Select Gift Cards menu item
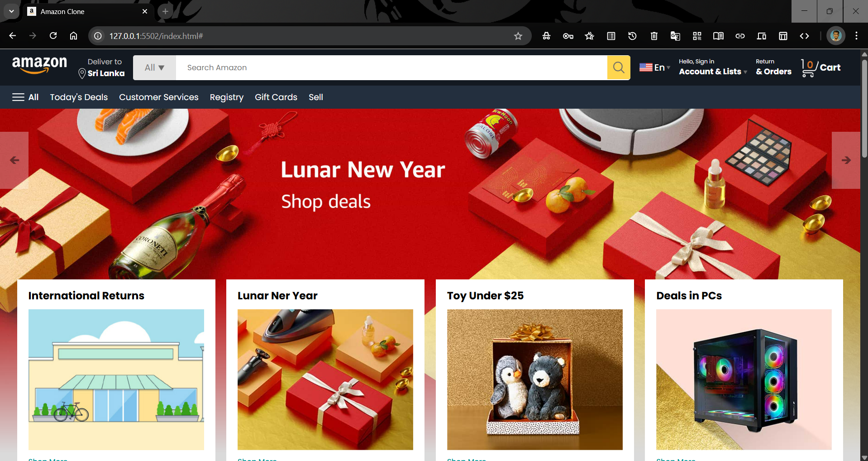This screenshot has height=461, width=868. tap(276, 97)
